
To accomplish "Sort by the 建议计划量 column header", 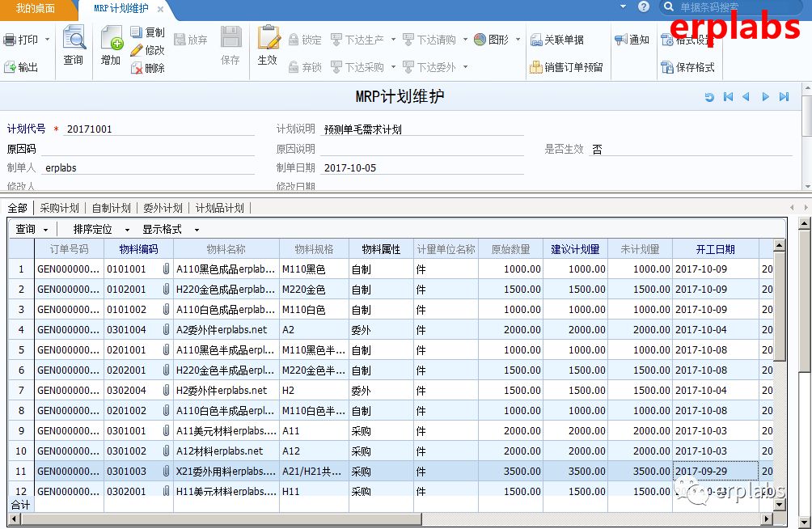I will (x=575, y=249).
